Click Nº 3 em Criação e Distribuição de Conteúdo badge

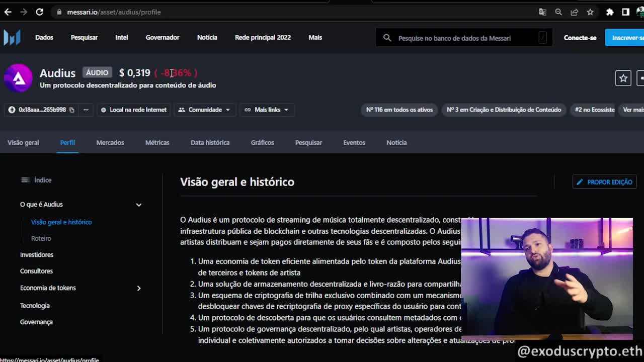tap(504, 110)
